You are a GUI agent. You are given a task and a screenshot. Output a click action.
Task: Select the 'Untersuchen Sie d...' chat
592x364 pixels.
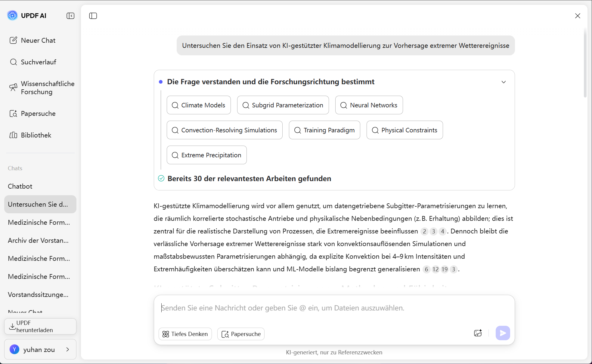40,204
